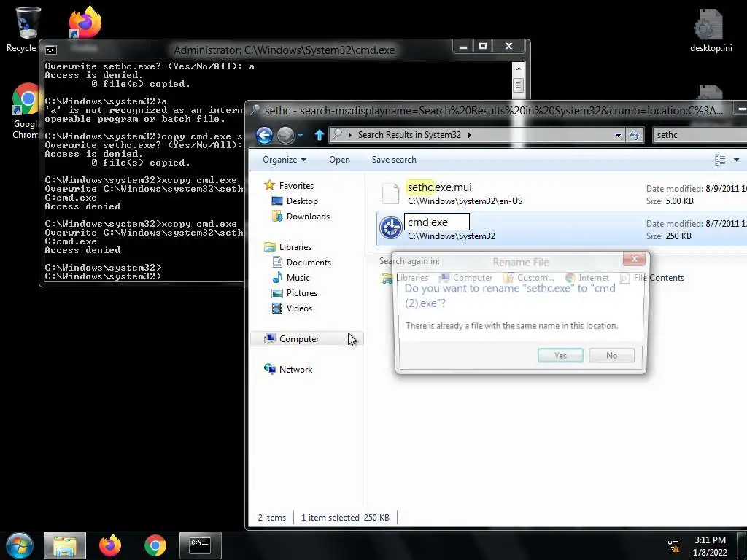This screenshot has height=560, width=747.
Task: Click Save search in toolbar
Action: (394, 160)
